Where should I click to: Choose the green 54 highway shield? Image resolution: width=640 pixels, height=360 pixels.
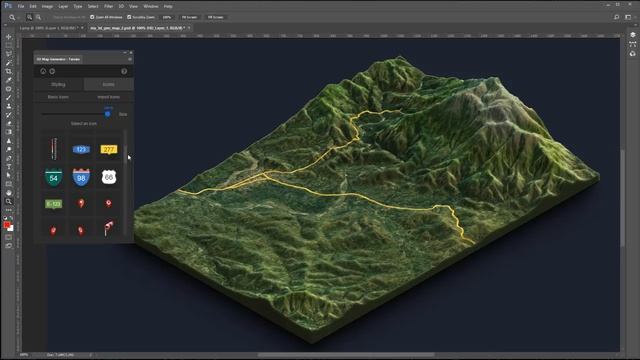point(53,178)
